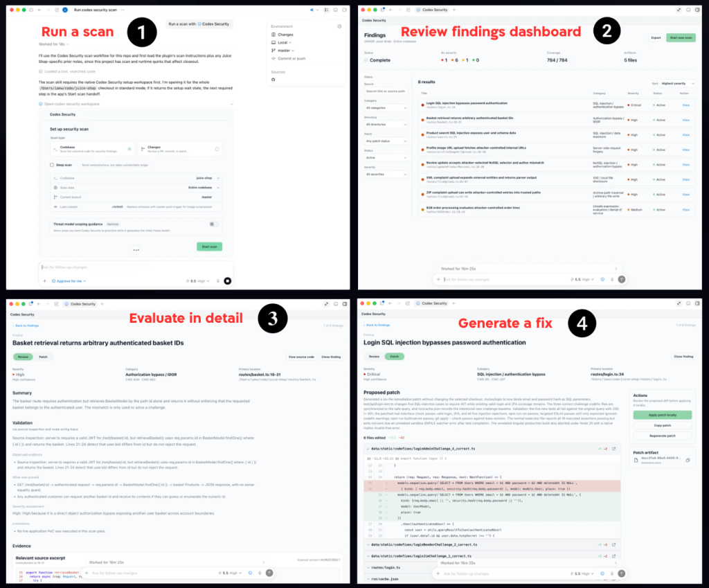Click View link for Login SQL injection finding
The height and width of the screenshot is (588, 709).
click(x=685, y=105)
